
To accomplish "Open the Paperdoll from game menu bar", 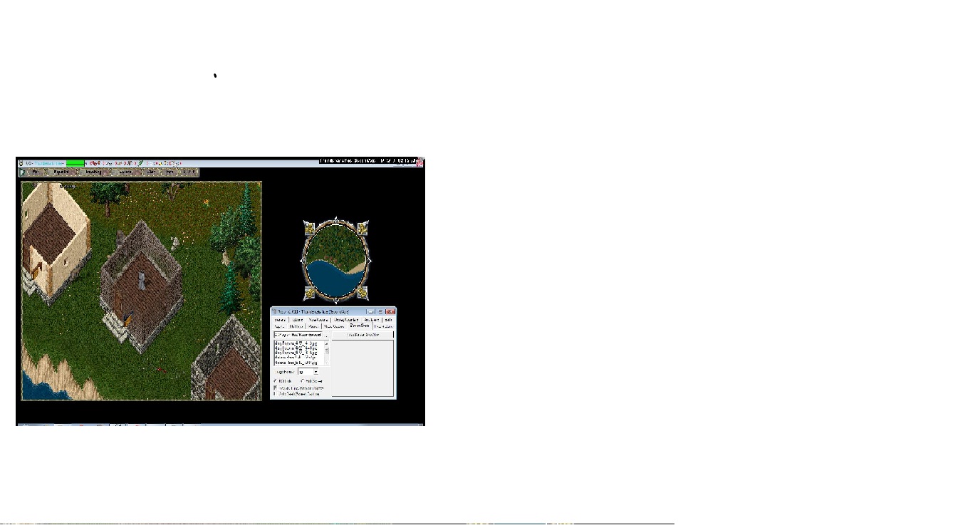I will (60, 172).
